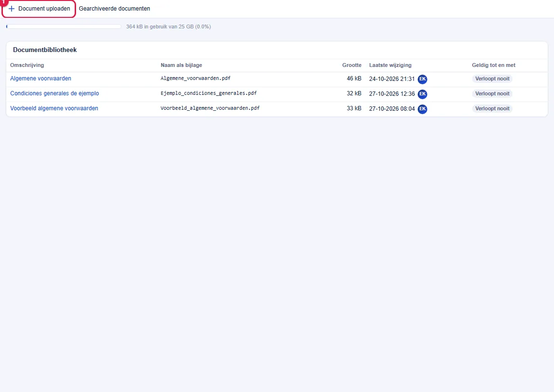Click the 46 kB size cell

(x=354, y=78)
